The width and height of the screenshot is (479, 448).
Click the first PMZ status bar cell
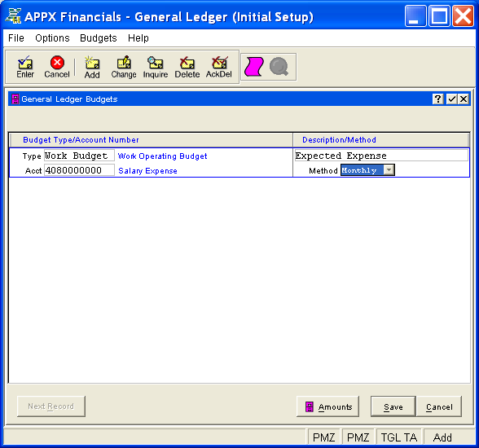coord(324,437)
